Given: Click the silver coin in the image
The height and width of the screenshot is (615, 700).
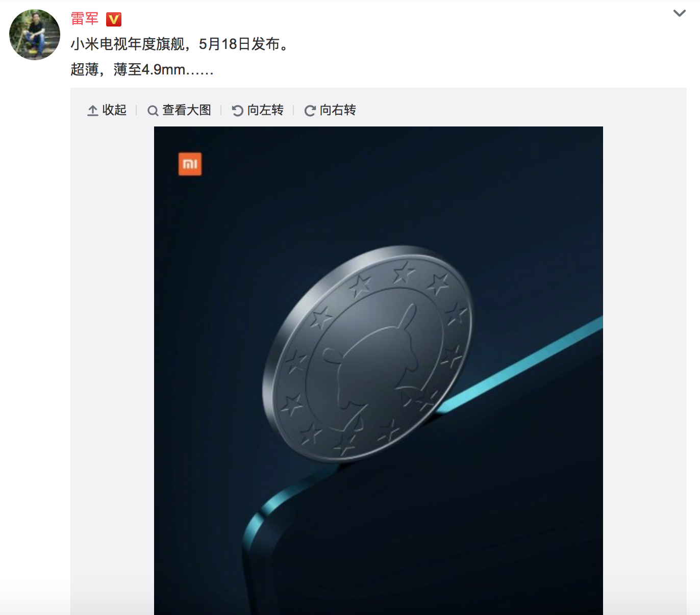Looking at the screenshot, I should (x=368, y=353).
